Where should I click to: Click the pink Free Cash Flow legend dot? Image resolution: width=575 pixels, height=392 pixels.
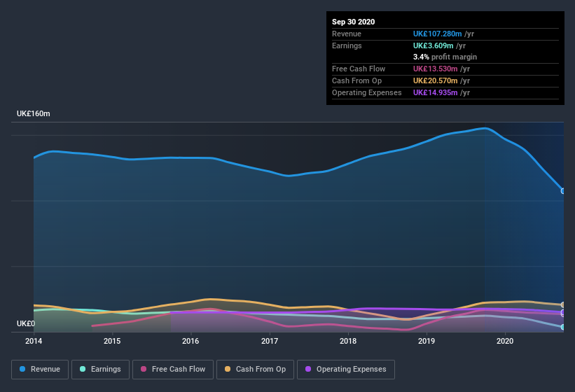click(x=144, y=369)
